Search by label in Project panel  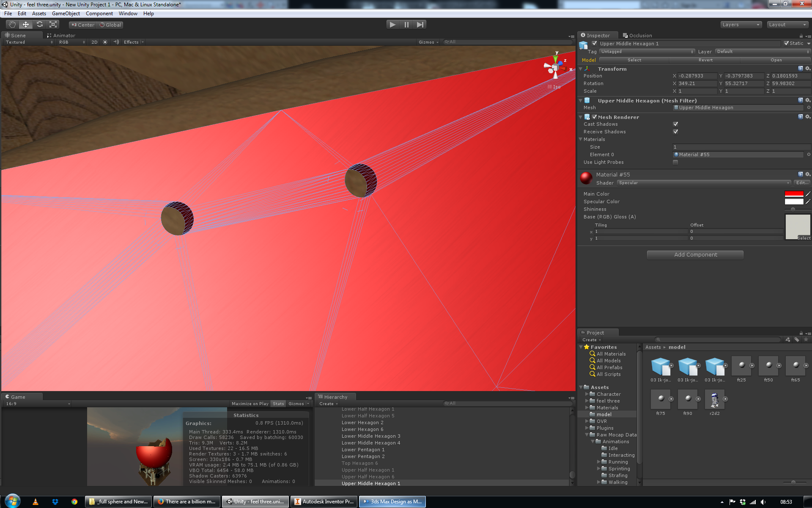[x=797, y=340]
